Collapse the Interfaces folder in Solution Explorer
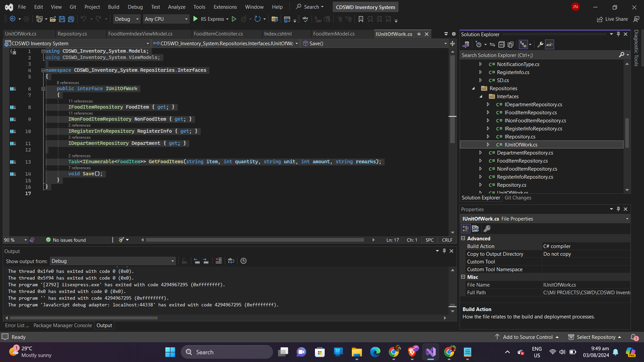 [481, 97]
